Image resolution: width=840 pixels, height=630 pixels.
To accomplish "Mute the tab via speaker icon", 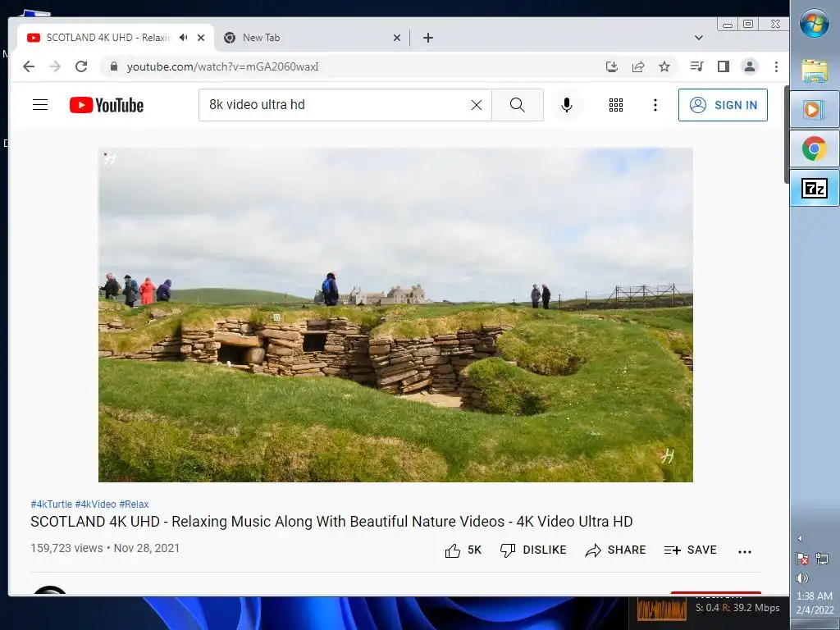I will [184, 38].
